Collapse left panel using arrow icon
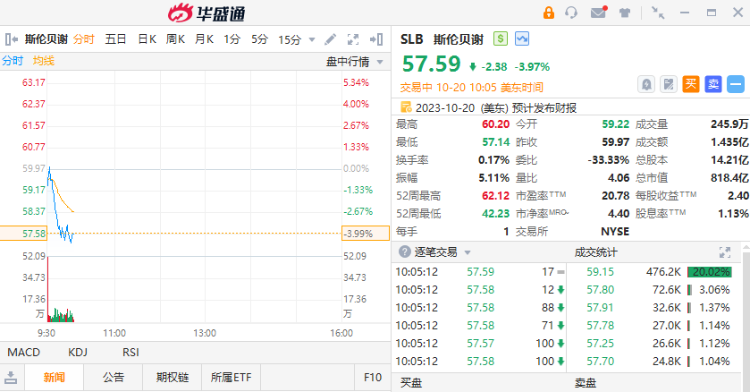 11,39
